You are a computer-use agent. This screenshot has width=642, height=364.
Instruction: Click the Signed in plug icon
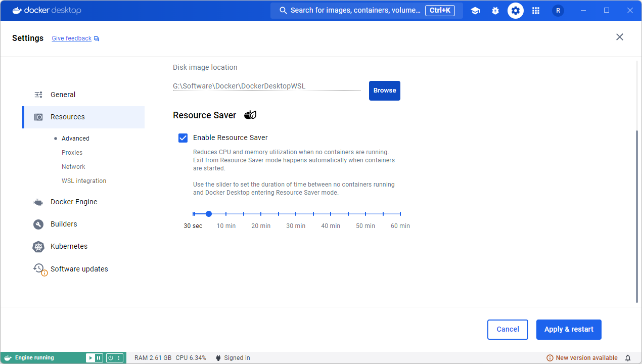tap(218, 358)
